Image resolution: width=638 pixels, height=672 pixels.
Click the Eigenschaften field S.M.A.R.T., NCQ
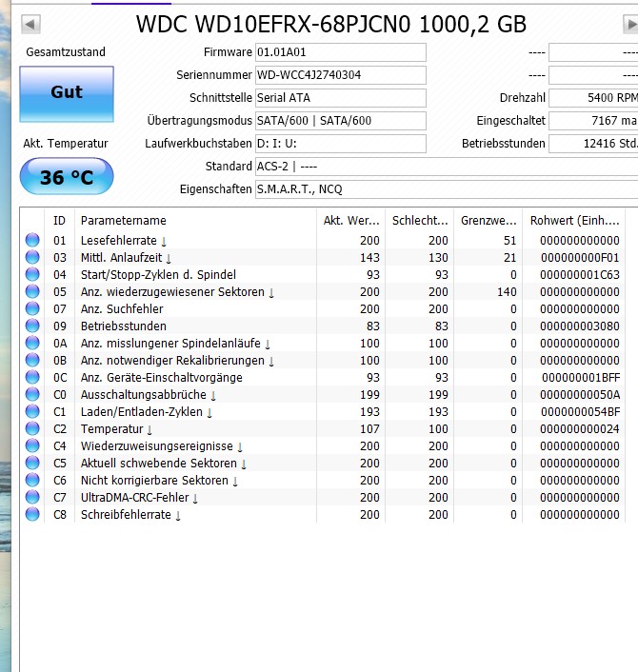447,189
